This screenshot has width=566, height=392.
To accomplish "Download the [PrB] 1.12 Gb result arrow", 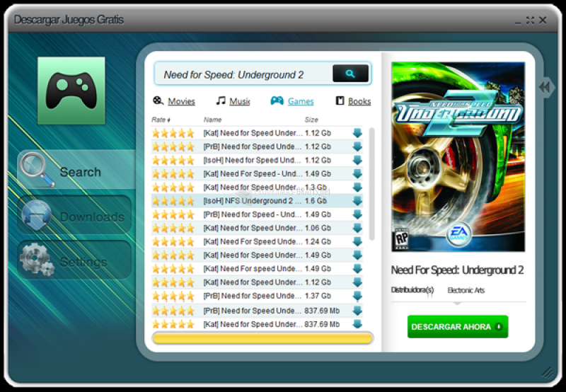I will (x=357, y=146).
